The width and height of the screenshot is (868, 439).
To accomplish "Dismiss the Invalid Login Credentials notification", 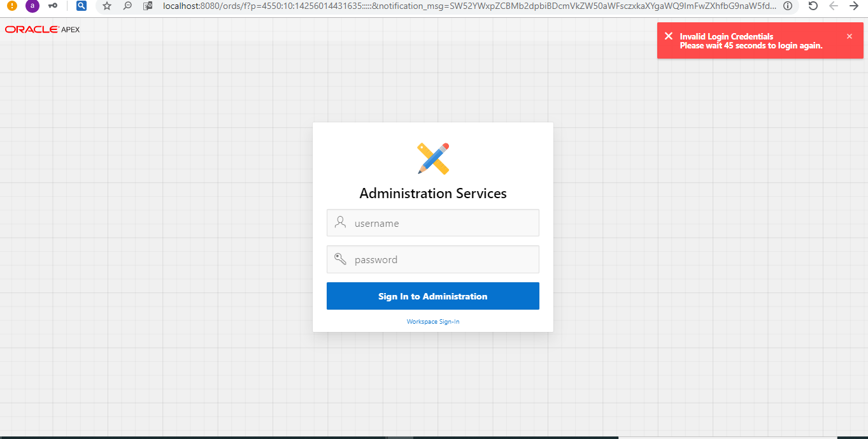I will (849, 36).
